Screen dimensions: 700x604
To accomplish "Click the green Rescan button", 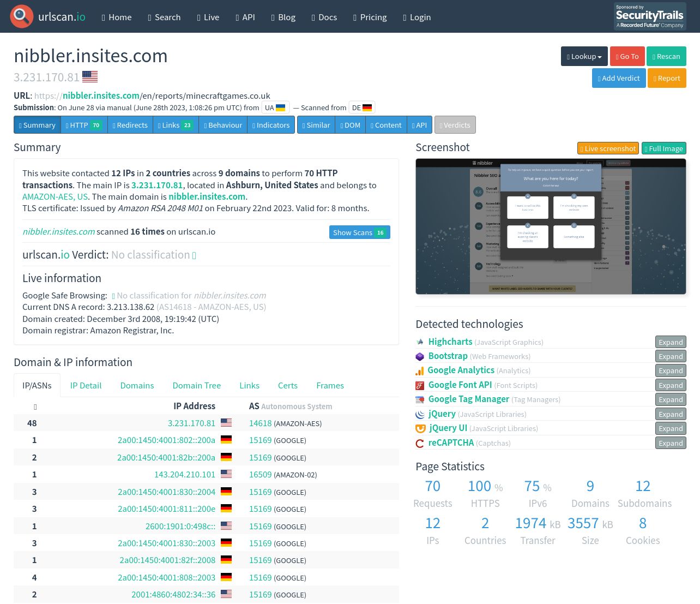I will coord(666,56).
